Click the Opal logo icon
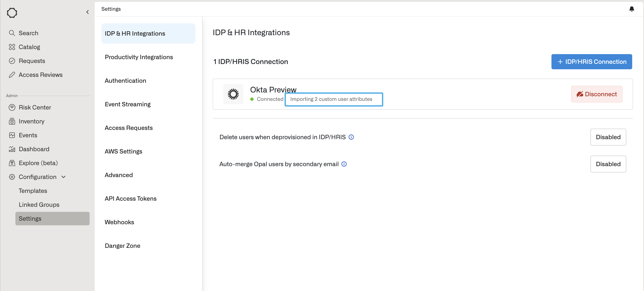Viewport: 644px width, 291px height. 12,12
